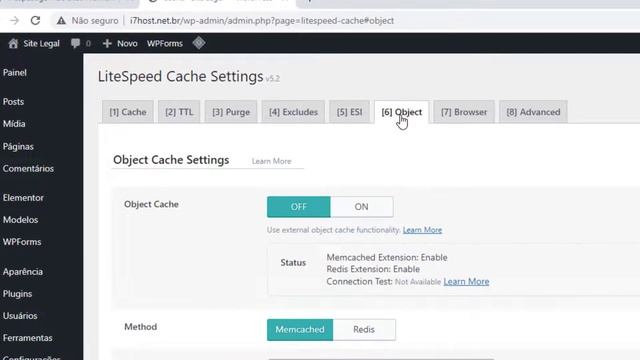Reload the page with refresh icon
This screenshot has width=640, height=360.
(36, 20)
